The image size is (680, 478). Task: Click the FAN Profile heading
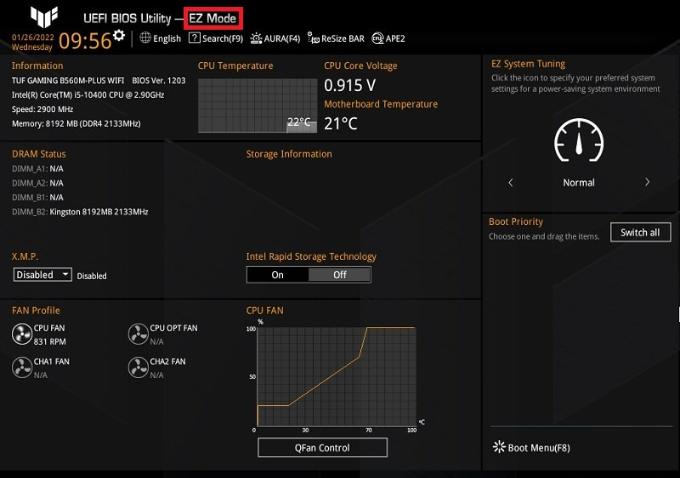pyautogui.click(x=36, y=311)
